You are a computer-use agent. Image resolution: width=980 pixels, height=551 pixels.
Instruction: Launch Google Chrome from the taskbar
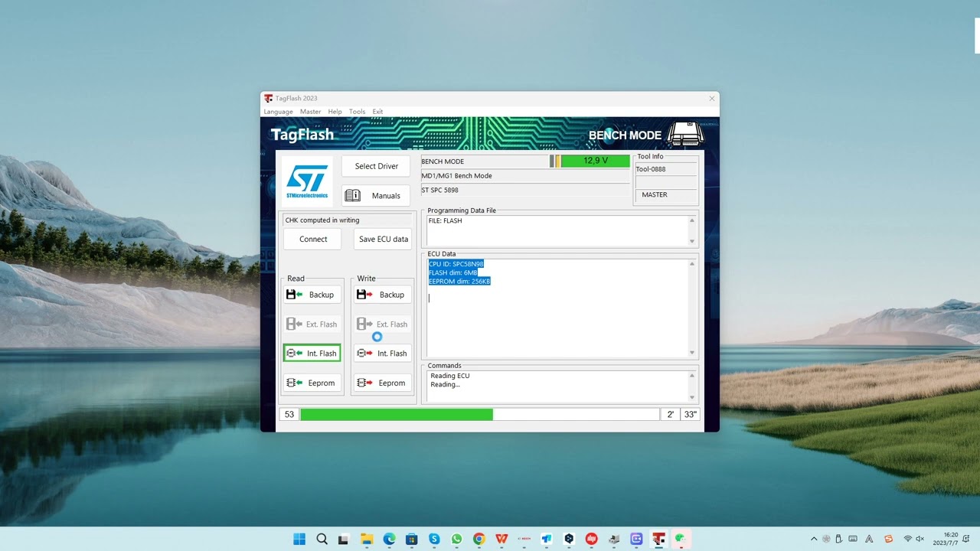[479, 539]
